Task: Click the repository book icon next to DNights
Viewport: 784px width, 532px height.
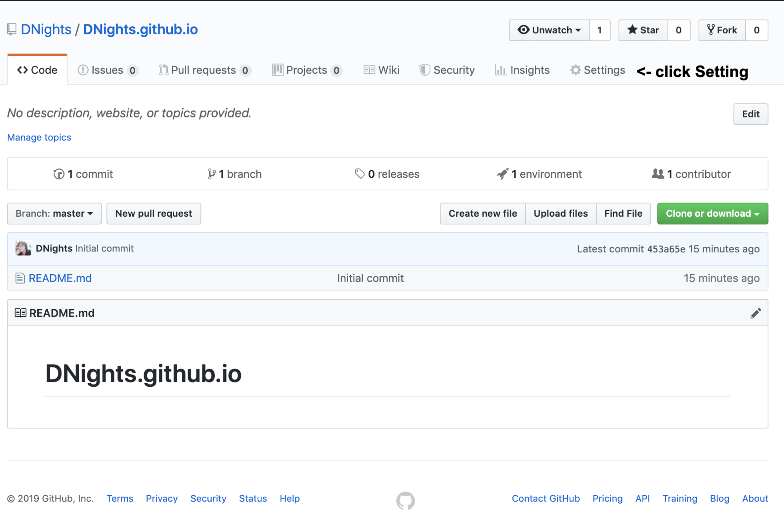Action: point(11,29)
